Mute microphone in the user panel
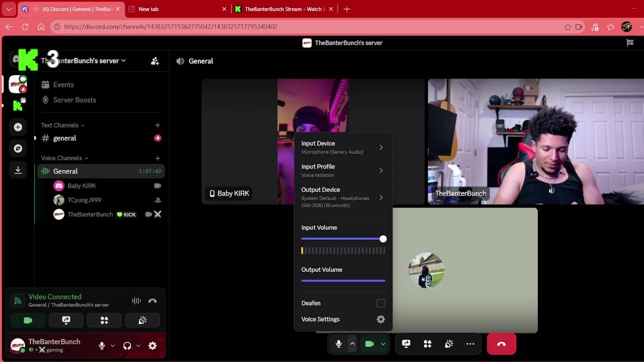Screen dimensions: 644x362 (x=102, y=345)
